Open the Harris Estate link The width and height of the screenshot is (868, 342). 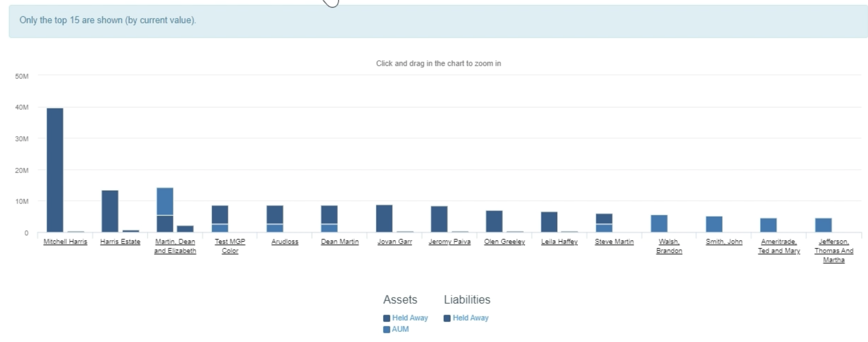[120, 242]
